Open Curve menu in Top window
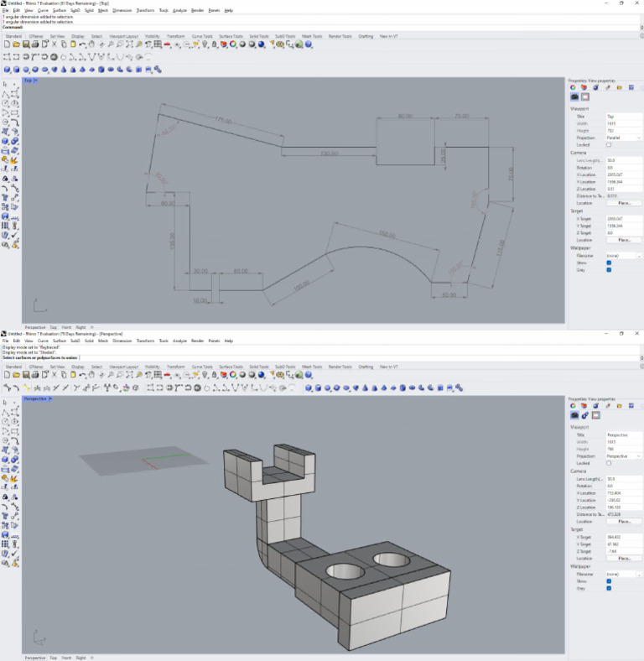Image resolution: width=644 pixels, height=661 pixels. [x=43, y=10]
